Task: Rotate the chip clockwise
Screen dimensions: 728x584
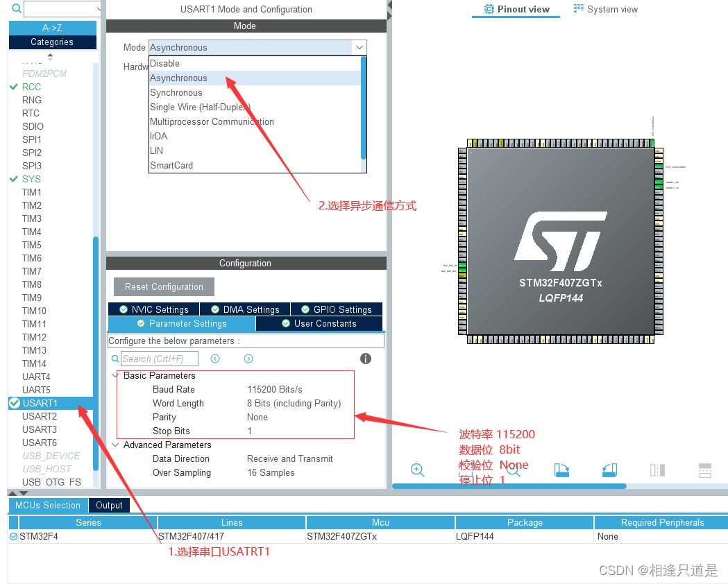Action: click(561, 470)
